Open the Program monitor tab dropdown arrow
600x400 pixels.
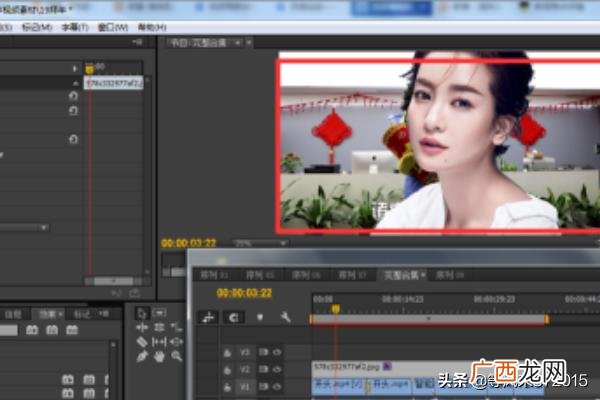[x=238, y=43]
